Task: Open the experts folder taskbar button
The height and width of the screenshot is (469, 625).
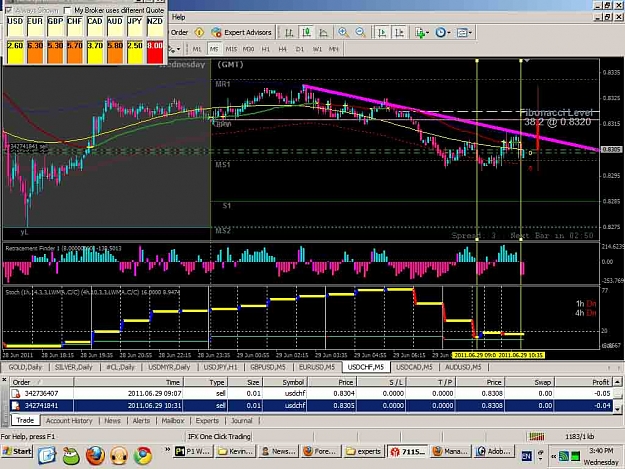Action: pos(363,451)
